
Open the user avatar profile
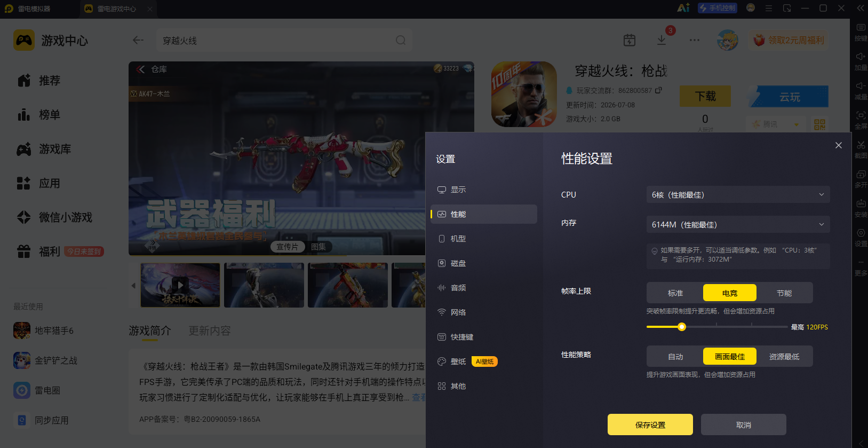point(728,40)
